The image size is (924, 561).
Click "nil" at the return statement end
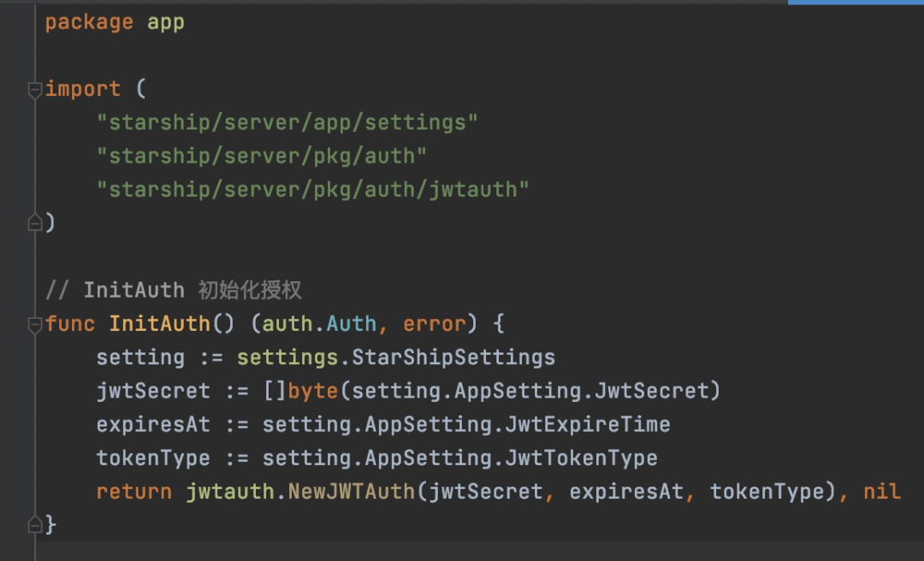(x=882, y=492)
